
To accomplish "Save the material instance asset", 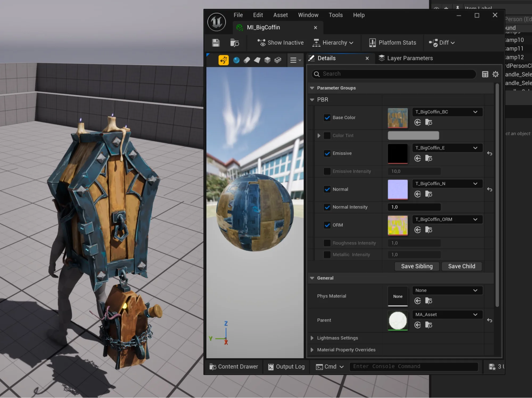I will pyautogui.click(x=216, y=43).
